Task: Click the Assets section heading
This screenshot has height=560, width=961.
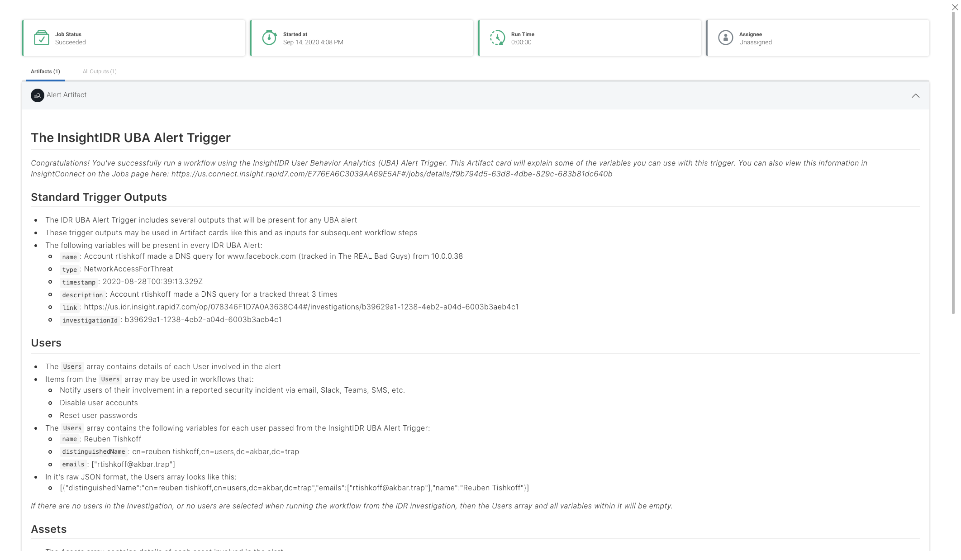Action: coord(49,529)
